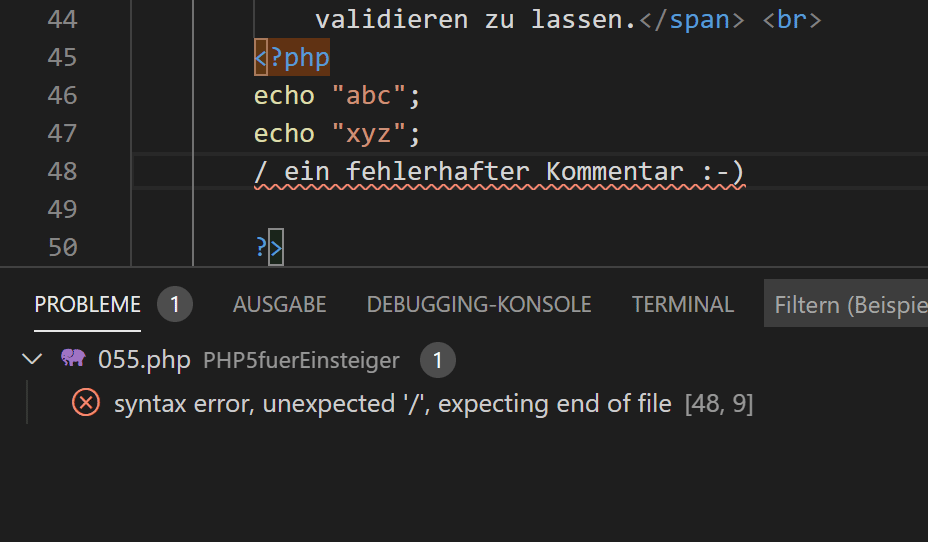Image resolution: width=928 pixels, height=542 pixels.
Task: Focus the Filtern problems filter field
Action: pyautogui.click(x=848, y=304)
